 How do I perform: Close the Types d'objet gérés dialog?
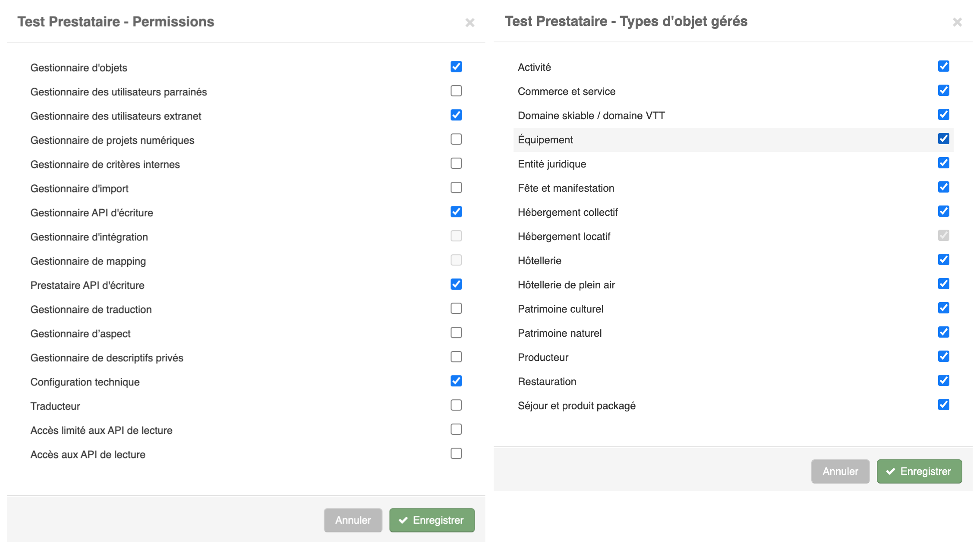coord(957,22)
